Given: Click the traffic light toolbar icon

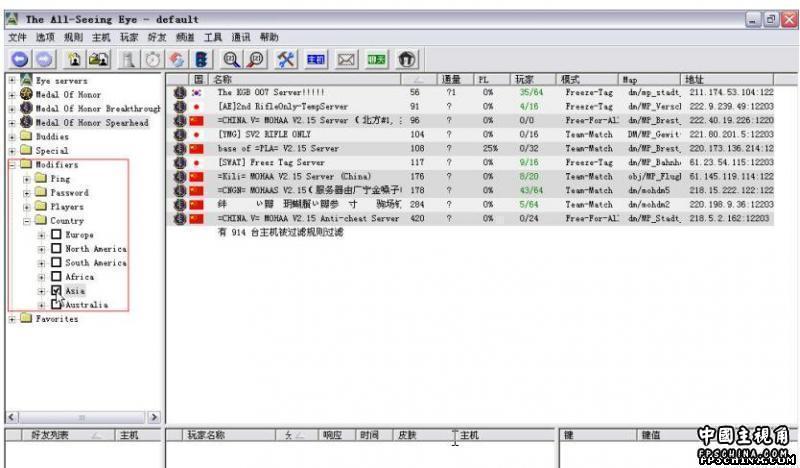Looking at the screenshot, I should tap(202, 60).
